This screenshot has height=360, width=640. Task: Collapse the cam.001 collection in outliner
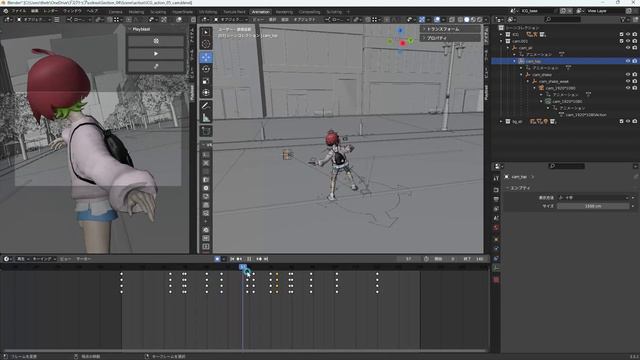[x=501, y=41]
